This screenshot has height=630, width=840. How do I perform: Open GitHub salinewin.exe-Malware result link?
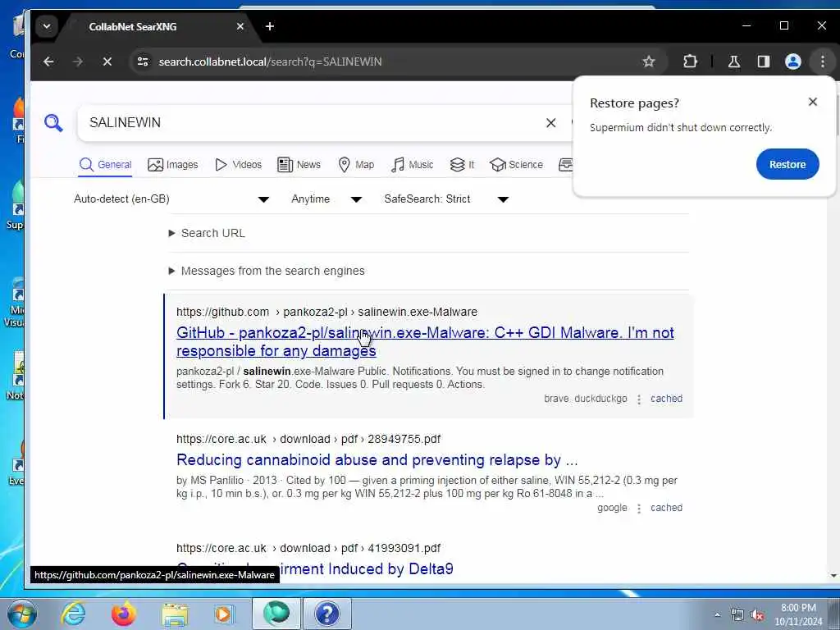tap(425, 341)
